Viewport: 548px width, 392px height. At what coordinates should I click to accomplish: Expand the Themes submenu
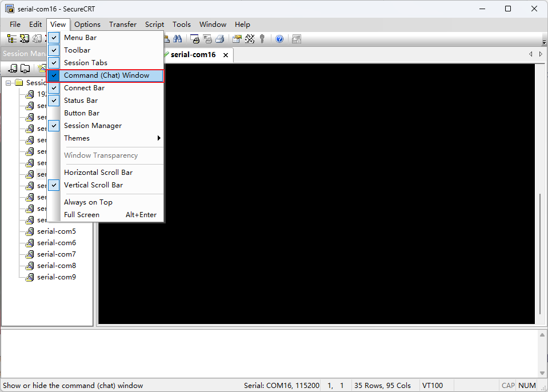(x=106, y=138)
